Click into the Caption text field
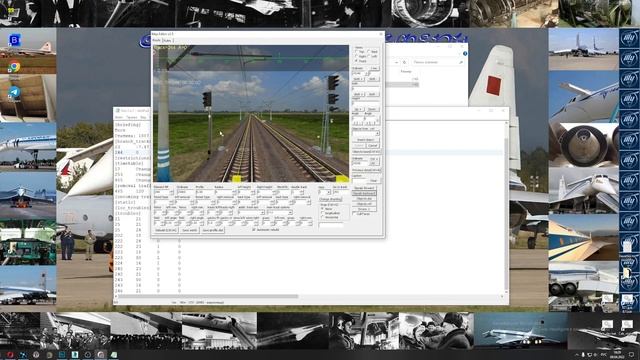This screenshot has height=360, width=640. 360,180
